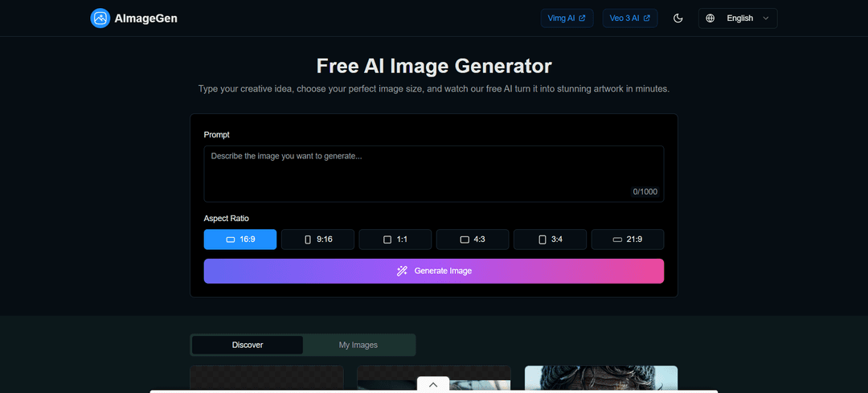The height and width of the screenshot is (393, 868).
Task: Open the rightmost gallery thumbnail image
Action: coord(600,379)
